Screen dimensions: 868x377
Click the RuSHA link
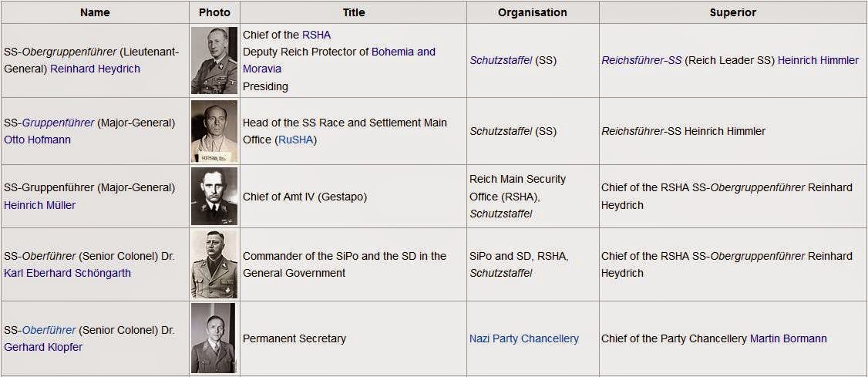click(295, 140)
